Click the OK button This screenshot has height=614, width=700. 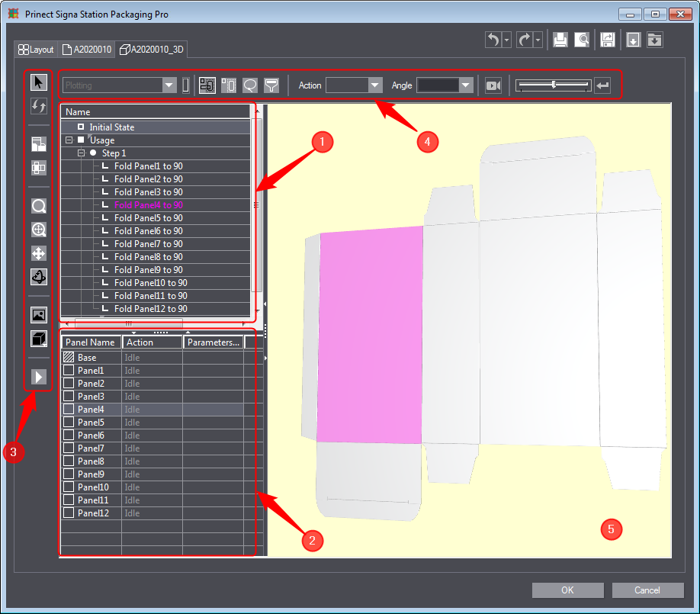(x=567, y=590)
